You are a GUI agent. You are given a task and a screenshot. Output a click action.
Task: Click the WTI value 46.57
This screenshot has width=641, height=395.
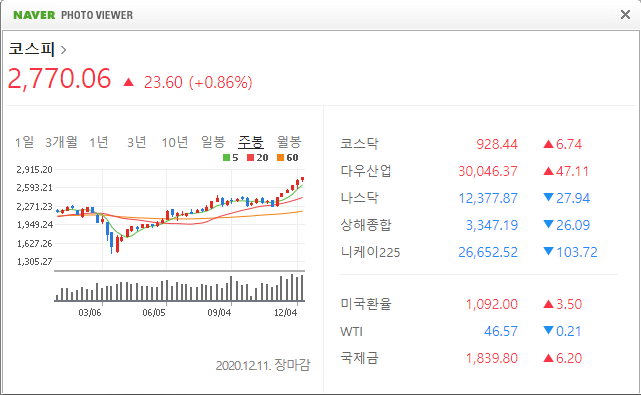click(501, 331)
